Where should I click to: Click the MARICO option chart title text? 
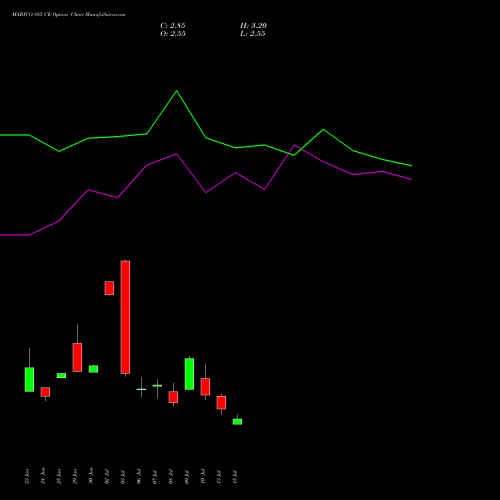click(69, 15)
